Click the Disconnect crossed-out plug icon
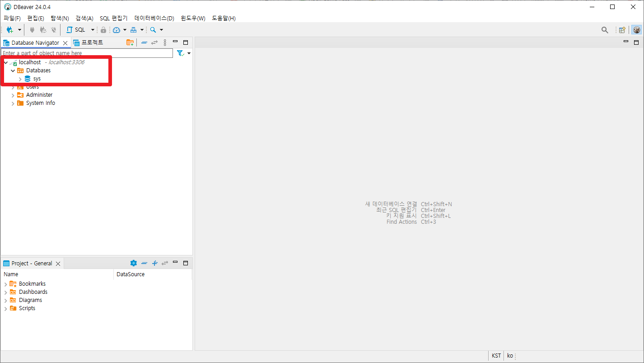Viewport: 644px width, 363px height. click(x=54, y=30)
